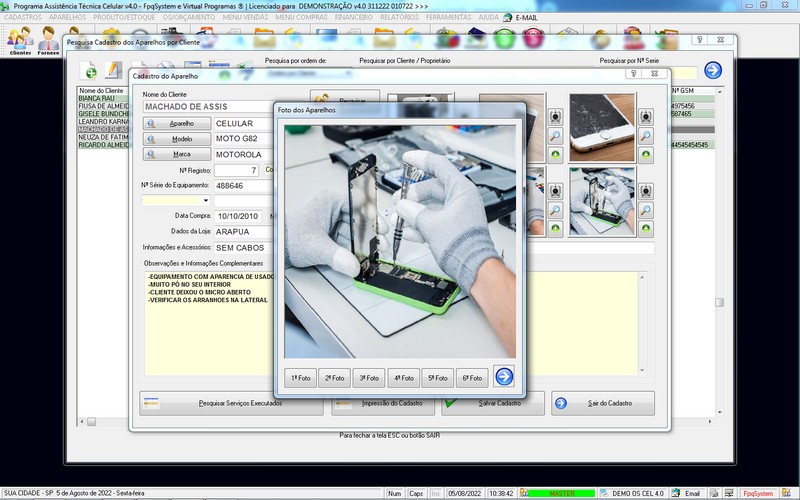Click the Sair do Cadastro button

602,403
